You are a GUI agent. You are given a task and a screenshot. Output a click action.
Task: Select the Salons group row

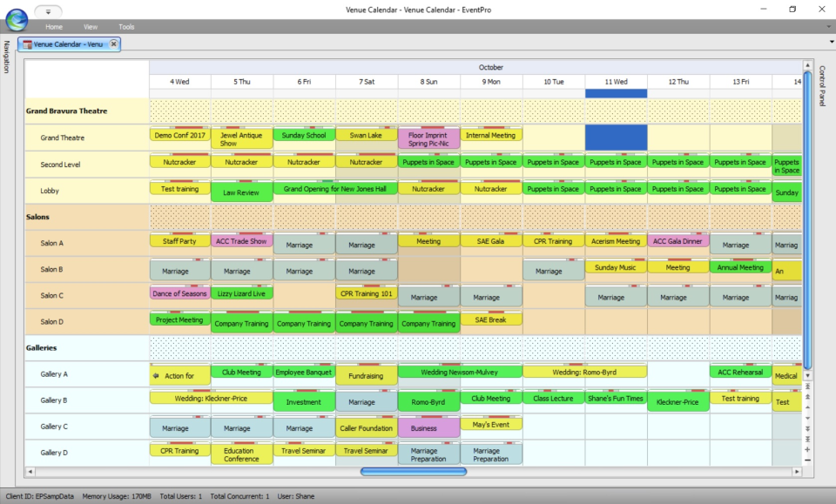coord(87,217)
